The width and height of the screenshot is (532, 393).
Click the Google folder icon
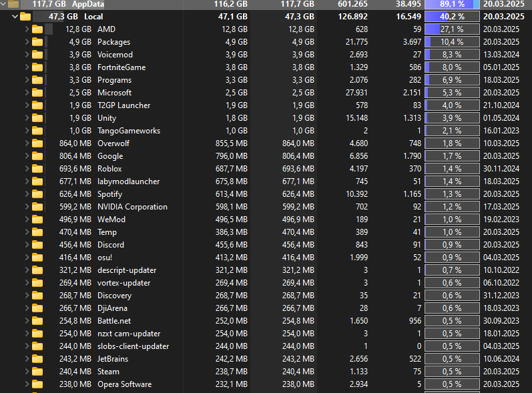pos(37,156)
